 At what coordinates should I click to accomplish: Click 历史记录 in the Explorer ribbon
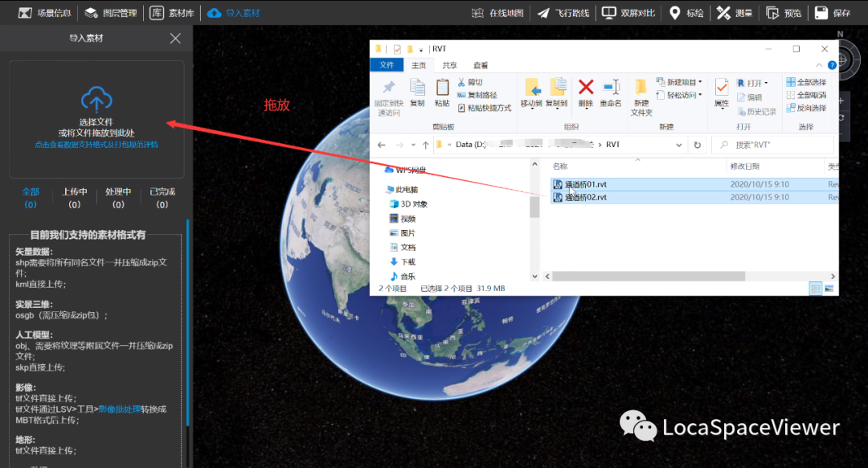click(757, 112)
